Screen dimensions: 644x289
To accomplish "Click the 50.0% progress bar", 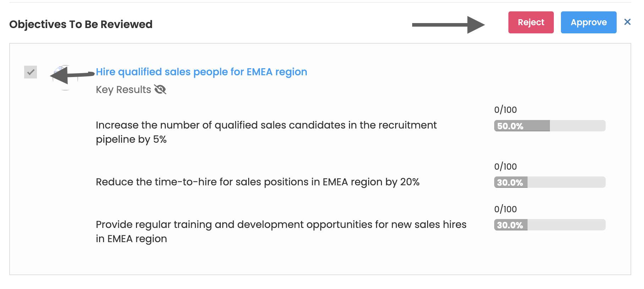I will click(x=550, y=126).
